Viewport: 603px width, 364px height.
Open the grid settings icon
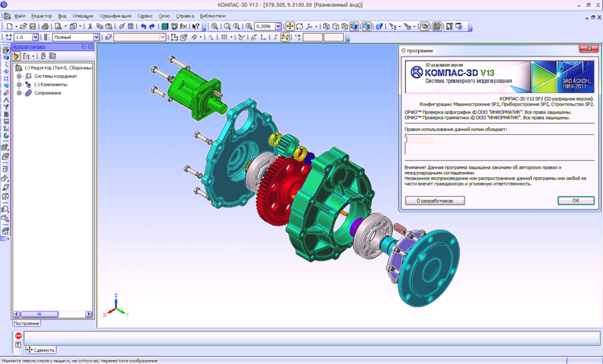[224, 37]
